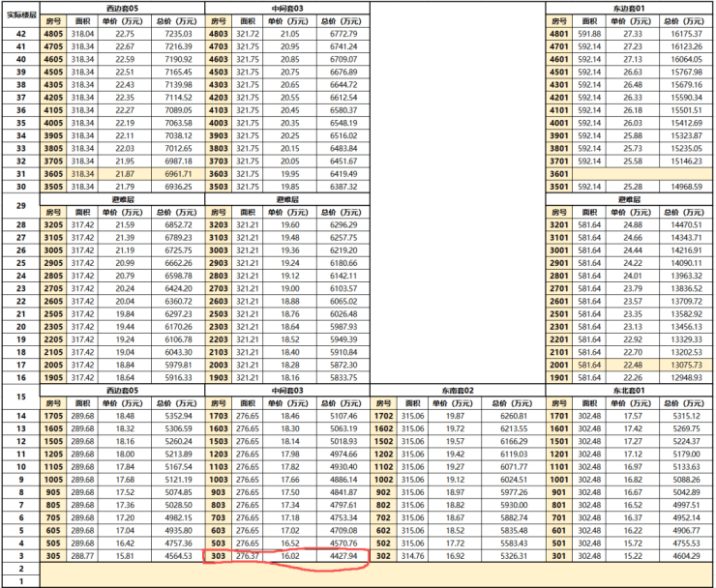Click room number cell 4805
The image size is (716, 588).
click(53, 34)
